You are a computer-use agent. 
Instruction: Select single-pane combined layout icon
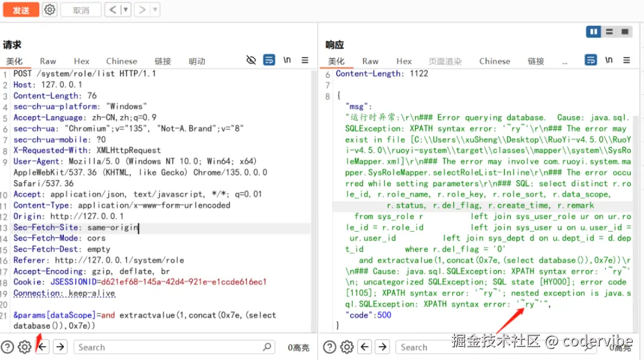pyautogui.click(x=625, y=32)
